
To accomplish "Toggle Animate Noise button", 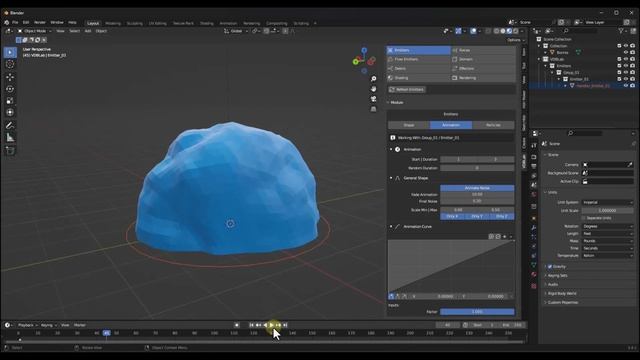I will [477, 188].
